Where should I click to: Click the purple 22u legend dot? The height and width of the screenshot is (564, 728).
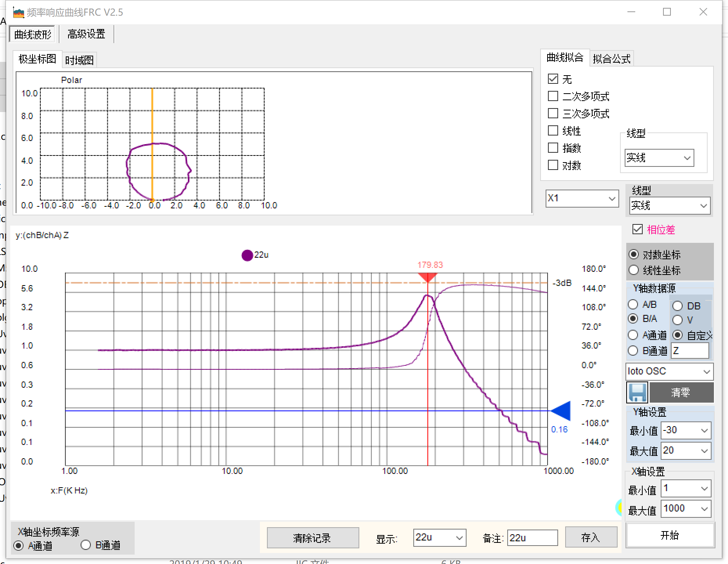pyautogui.click(x=247, y=255)
